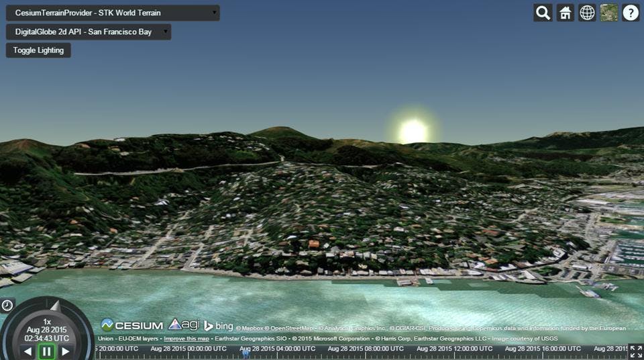Click the 1x speed indicator on animation dial

click(47, 322)
